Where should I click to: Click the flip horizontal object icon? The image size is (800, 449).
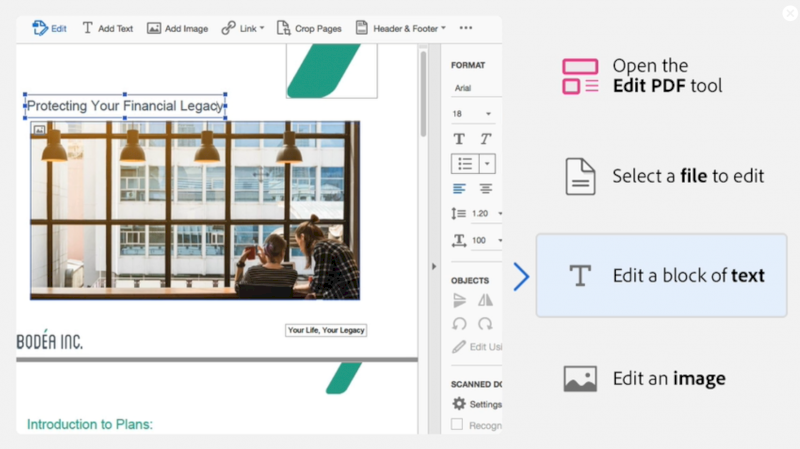[x=485, y=301]
